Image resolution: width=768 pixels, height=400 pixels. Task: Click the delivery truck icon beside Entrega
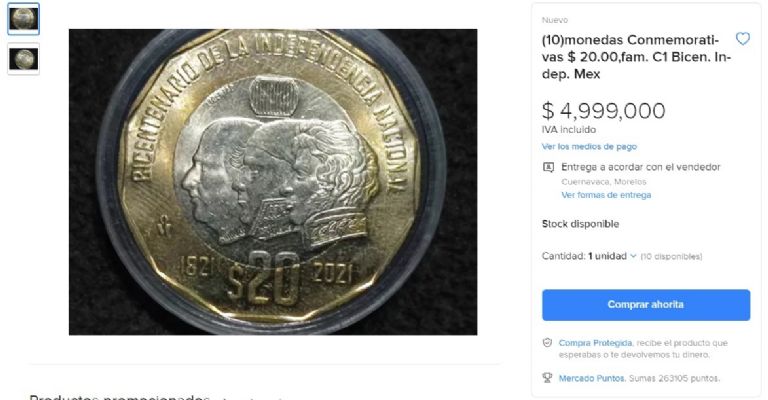[x=548, y=167]
